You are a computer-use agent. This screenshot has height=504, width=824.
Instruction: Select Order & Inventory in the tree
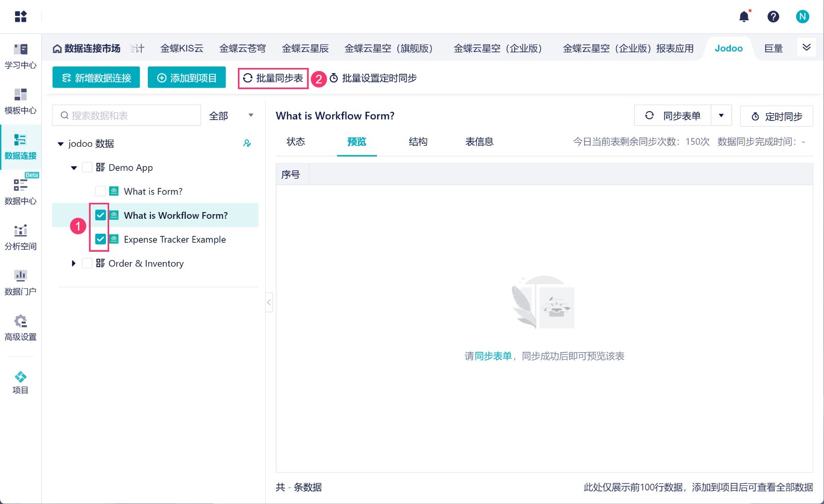click(146, 264)
